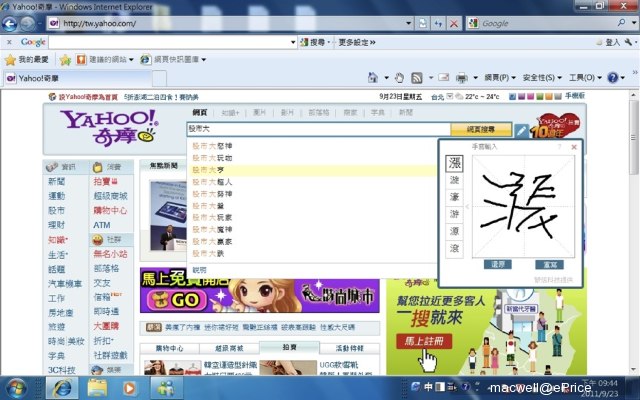Click the 無名小站 link in sidebar

pos(110,254)
